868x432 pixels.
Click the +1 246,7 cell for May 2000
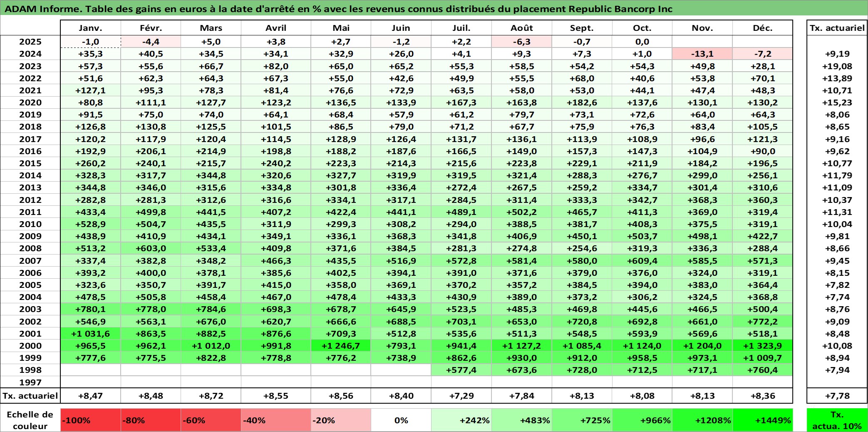coord(341,346)
